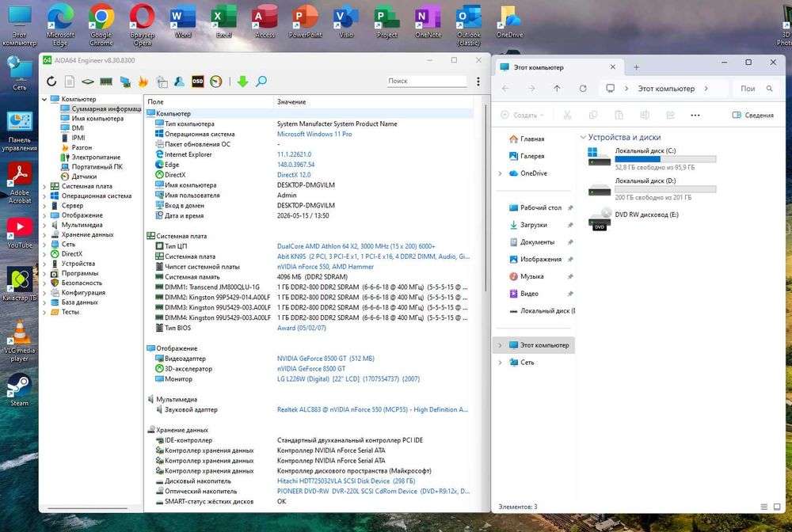Click the AIDA64 vertical scrollbar

point(485,198)
